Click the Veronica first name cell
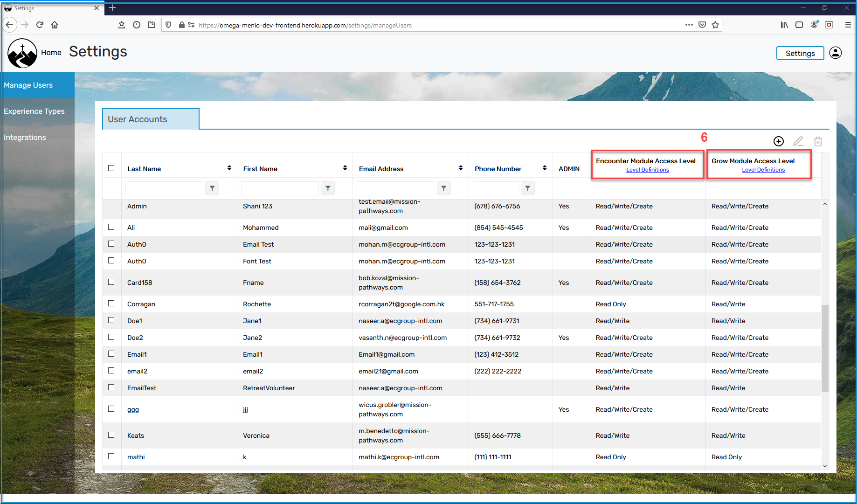 [256, 435]
